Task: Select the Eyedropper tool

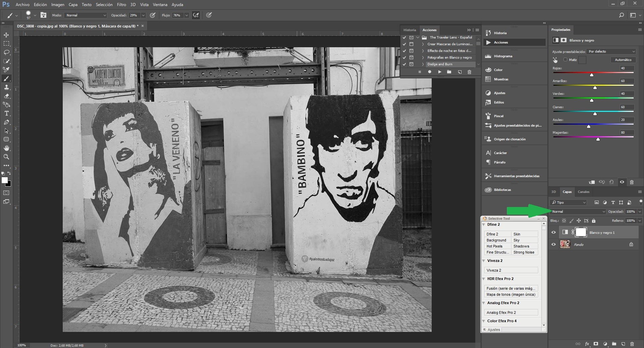Action: [x=6, y=70]
